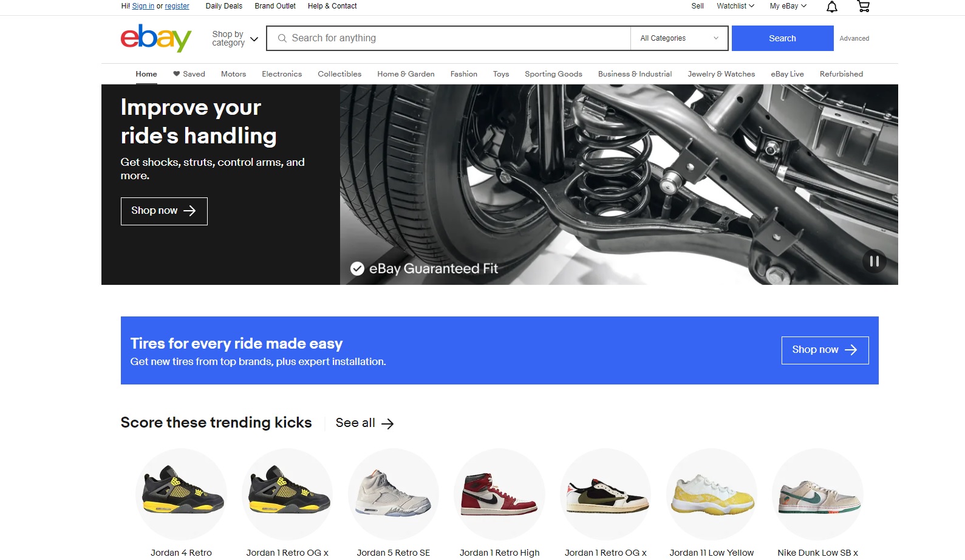Click Shop now in the tires banner

(825, 350)
